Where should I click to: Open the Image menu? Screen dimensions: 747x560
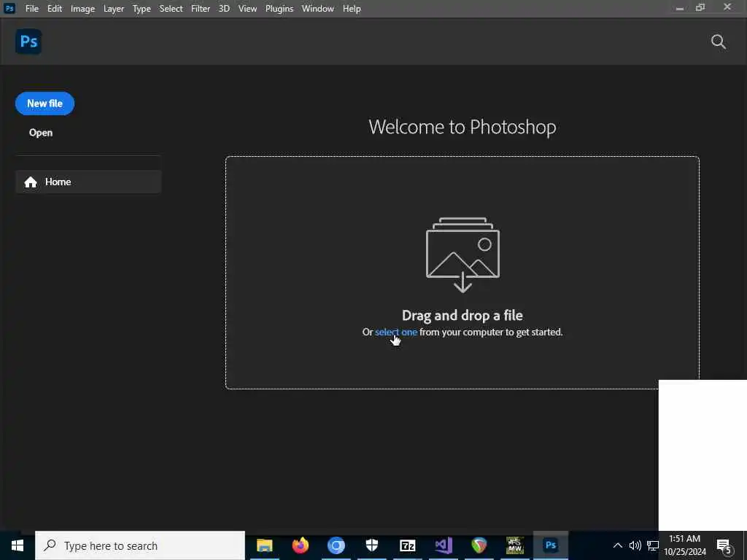pyautogui.click(x=83, y=9)
